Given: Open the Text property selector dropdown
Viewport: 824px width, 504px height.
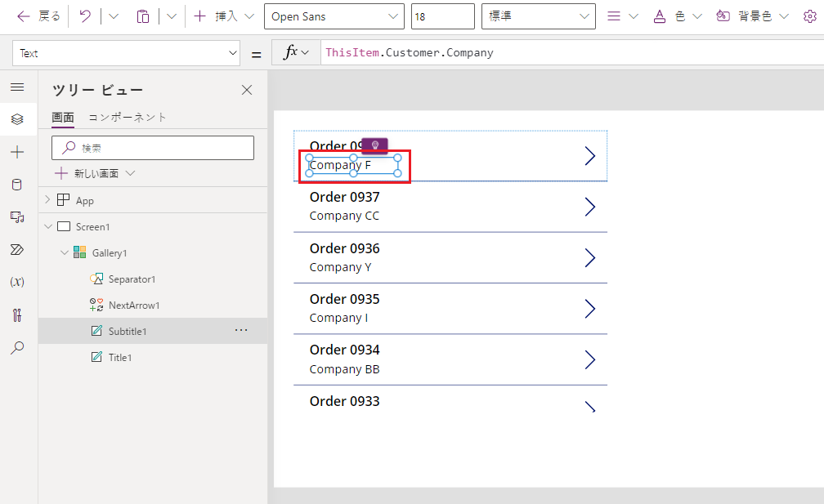Looking at the screenshot, I should point(126,53).
